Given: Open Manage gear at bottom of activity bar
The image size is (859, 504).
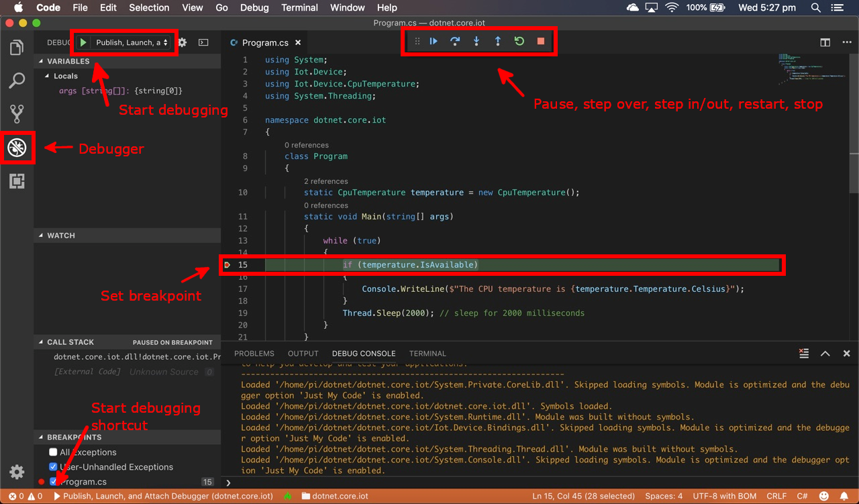Looking at the screenshot, I should [x=17, y=472].
